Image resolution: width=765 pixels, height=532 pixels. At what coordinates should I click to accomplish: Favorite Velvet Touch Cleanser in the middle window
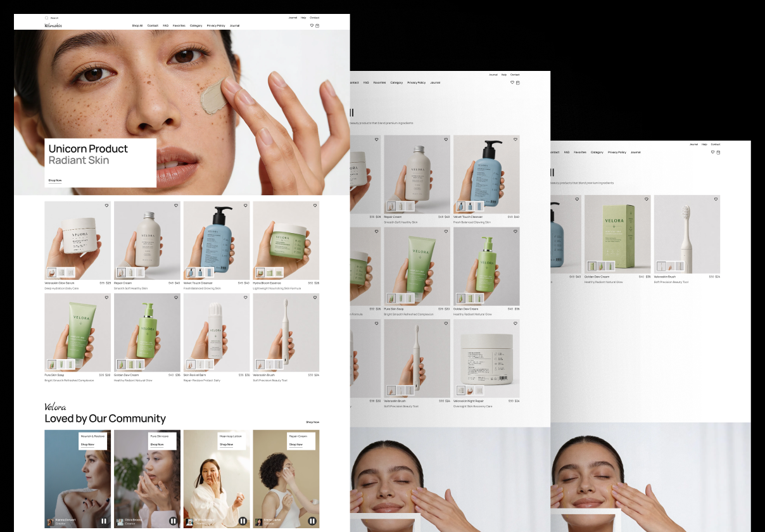click(515, 139)
